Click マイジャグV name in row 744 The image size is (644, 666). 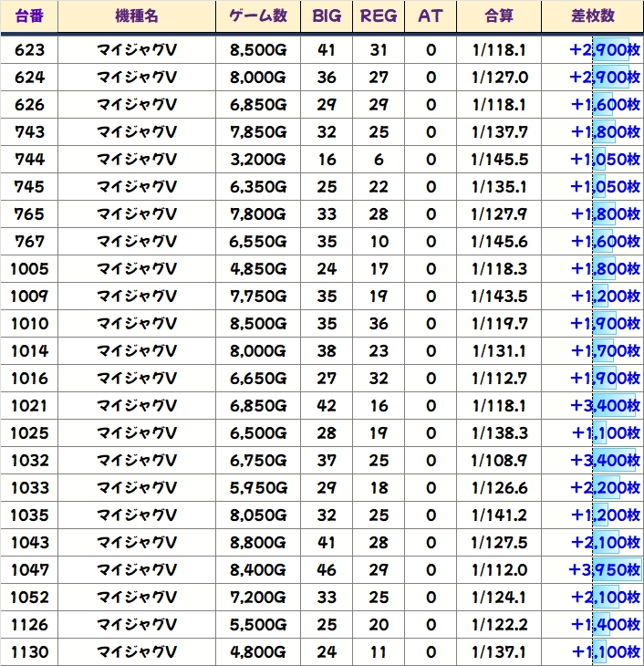135,159
